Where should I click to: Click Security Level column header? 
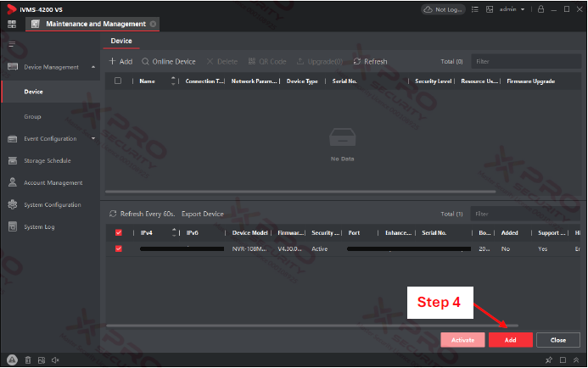433,81
